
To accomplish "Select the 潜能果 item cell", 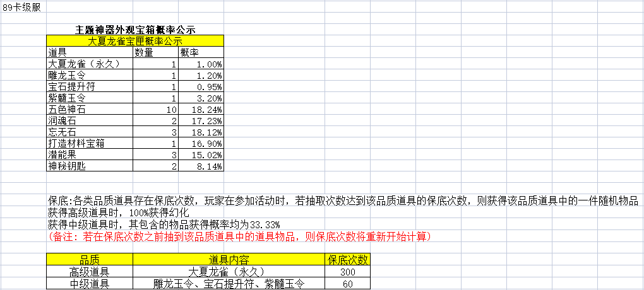I will 90,155.
